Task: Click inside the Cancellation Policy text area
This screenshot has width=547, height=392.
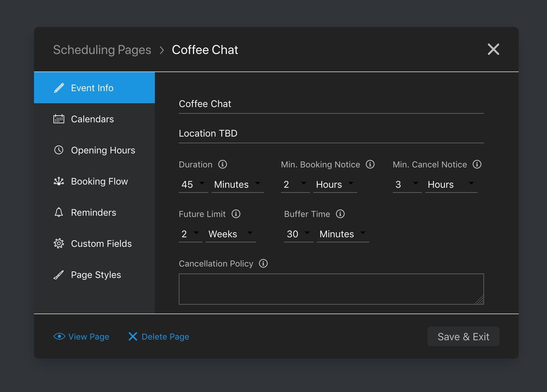Action: [x=331, y=288]
